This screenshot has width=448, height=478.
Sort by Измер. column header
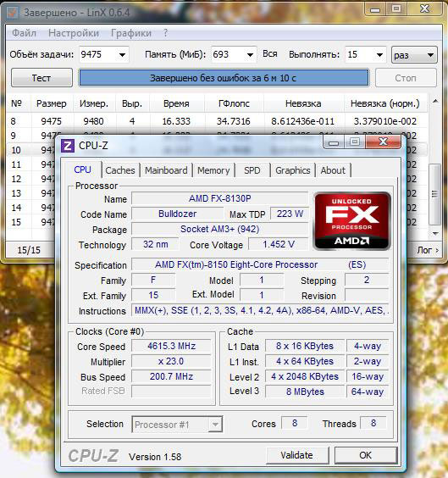point(94,103)
